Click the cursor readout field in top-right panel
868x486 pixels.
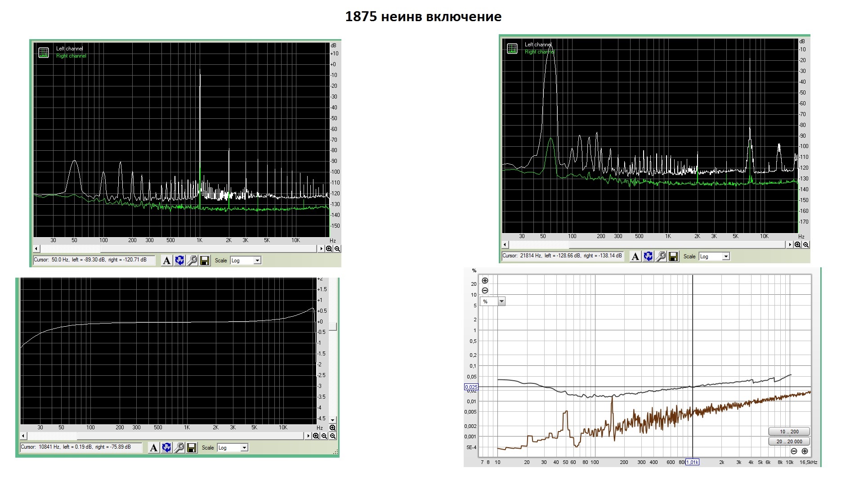(562, 256)
